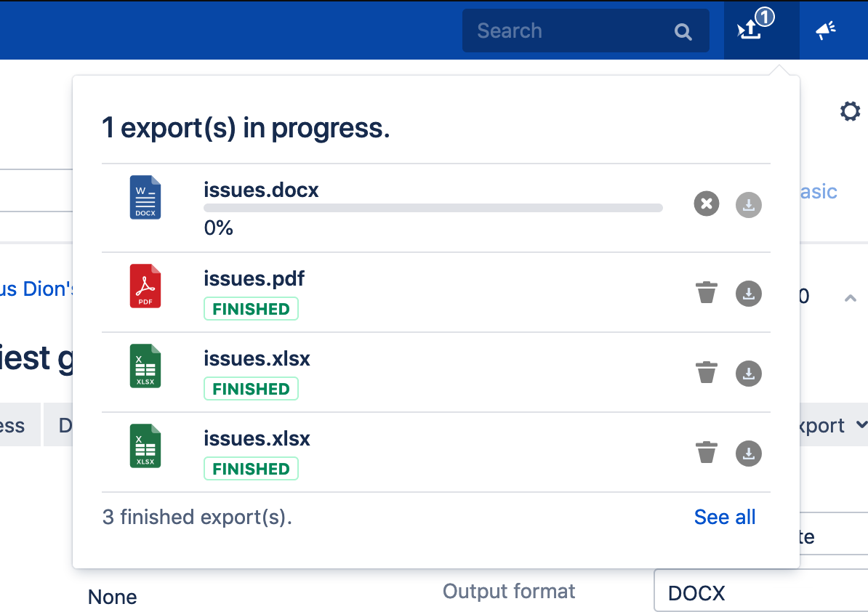Cancel the issues.docx export in progress
This screenshot has height=612, width=868.
click(x=706, y=204)
